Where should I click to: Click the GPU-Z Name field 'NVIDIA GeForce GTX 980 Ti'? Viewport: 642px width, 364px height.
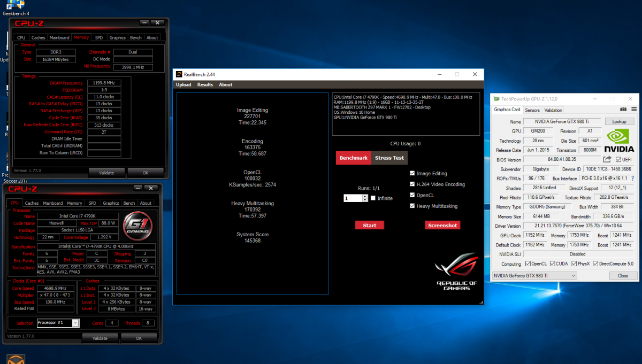562,122
